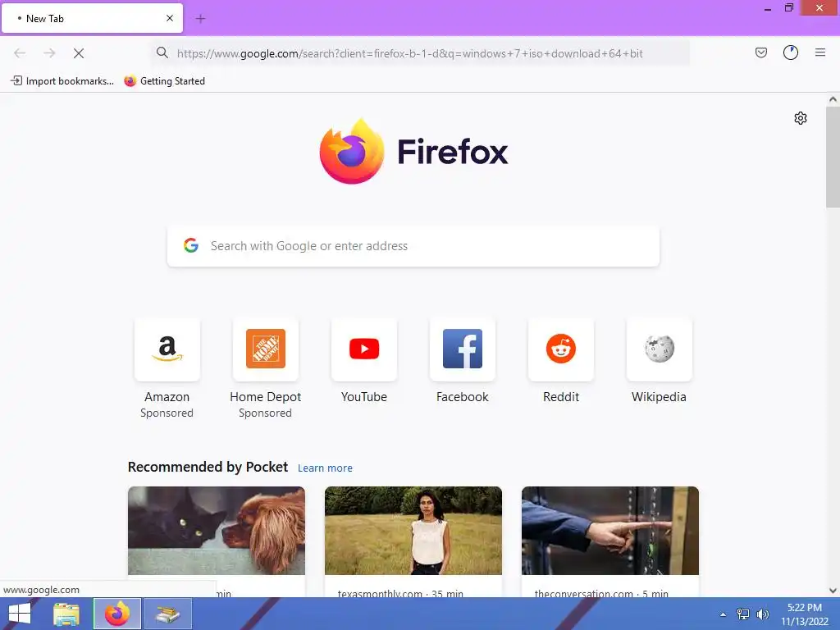This screenshot has height=630, width=840.
Task: Open Getting Started bookmark
Action: [x=164, y=81]
